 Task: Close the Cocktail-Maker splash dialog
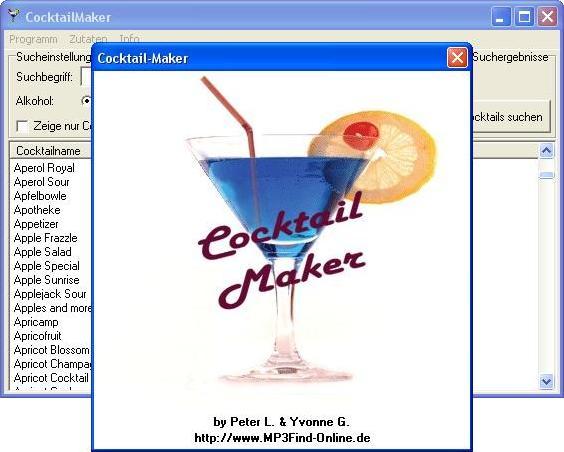tap(457, 58)
